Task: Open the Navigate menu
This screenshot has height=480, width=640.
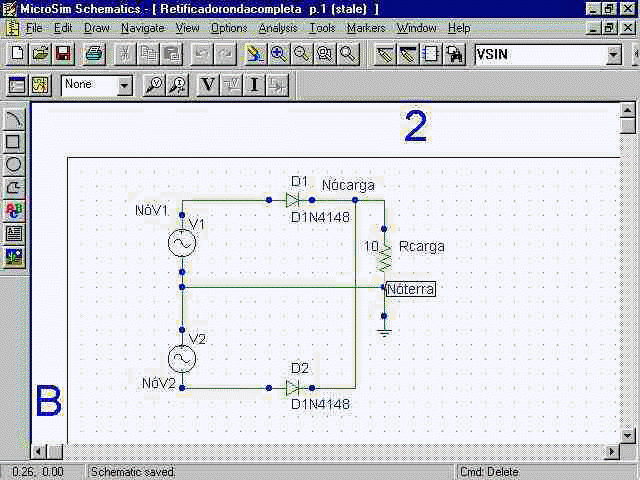Action: click(143, 28)
